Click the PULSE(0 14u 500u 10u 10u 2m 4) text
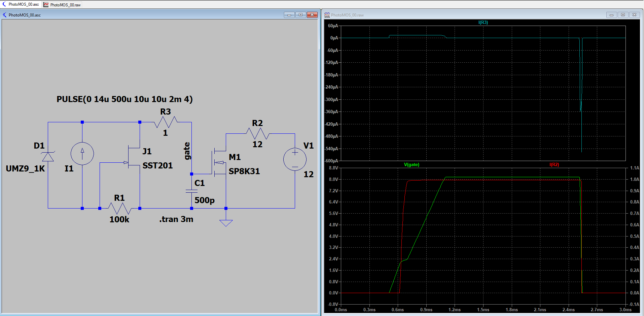This screenshot has width=644, height=316. [x=124, y=99]
